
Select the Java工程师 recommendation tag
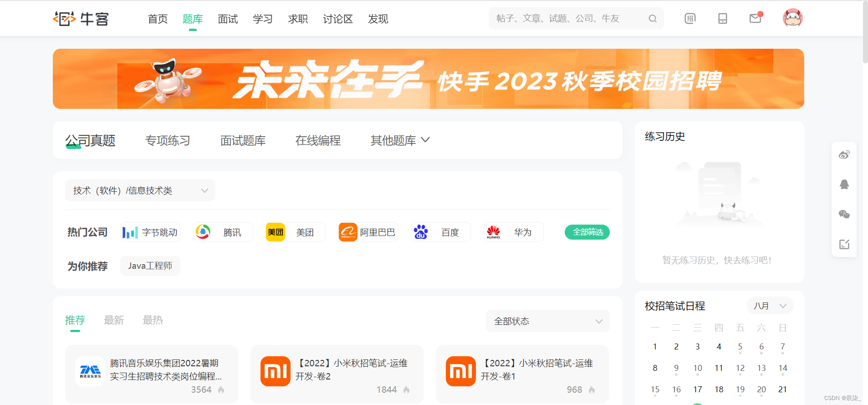point(150,266)
